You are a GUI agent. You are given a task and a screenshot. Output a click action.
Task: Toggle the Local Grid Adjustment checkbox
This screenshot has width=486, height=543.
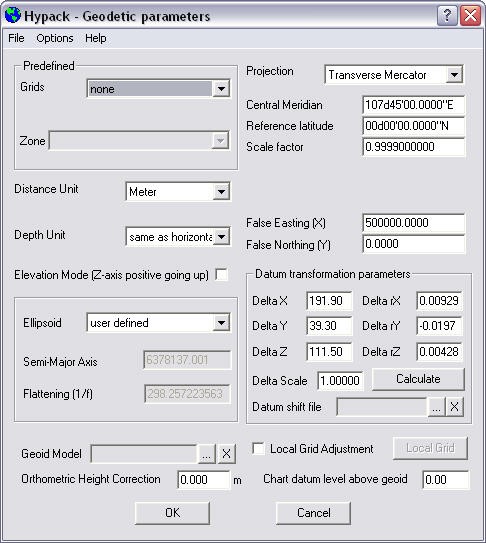tap(258, 449)
